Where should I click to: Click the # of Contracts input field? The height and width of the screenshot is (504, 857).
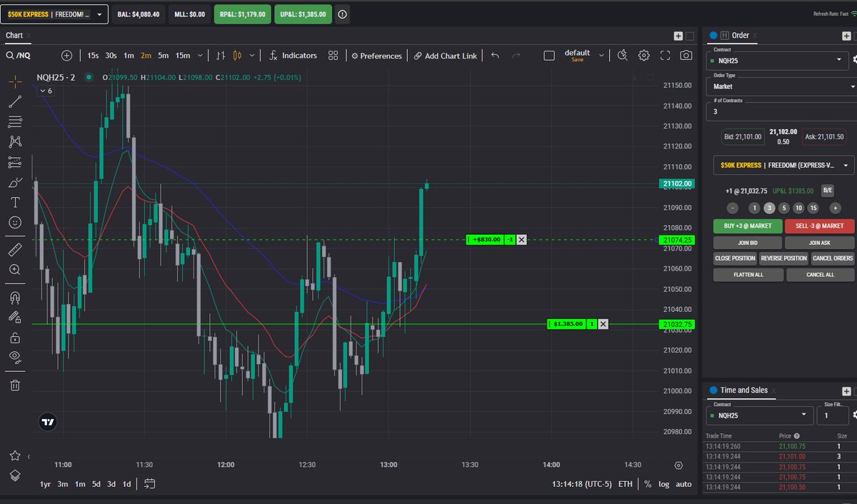tap(780, 111)
